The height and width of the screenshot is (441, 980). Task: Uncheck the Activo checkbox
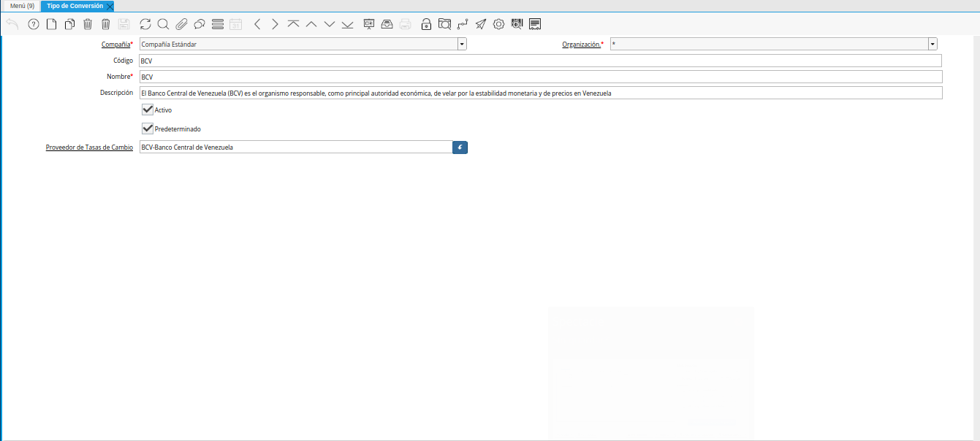(148, 110)
